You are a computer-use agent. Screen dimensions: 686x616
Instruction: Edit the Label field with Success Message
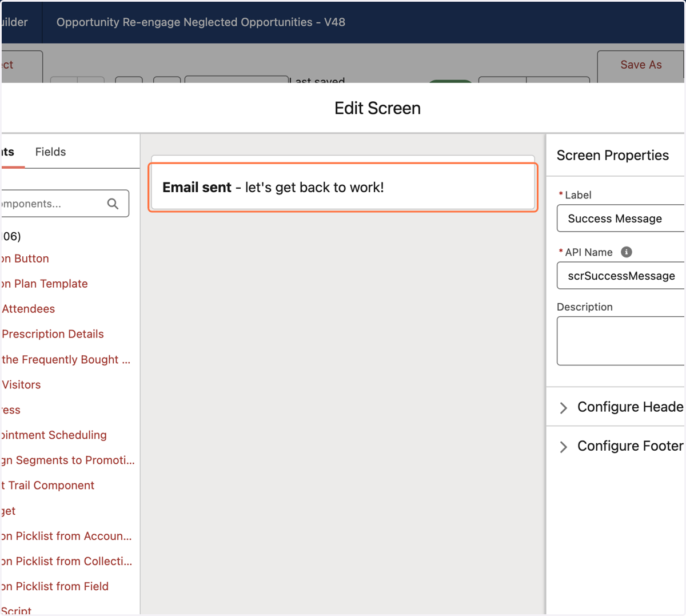[620, 218]
